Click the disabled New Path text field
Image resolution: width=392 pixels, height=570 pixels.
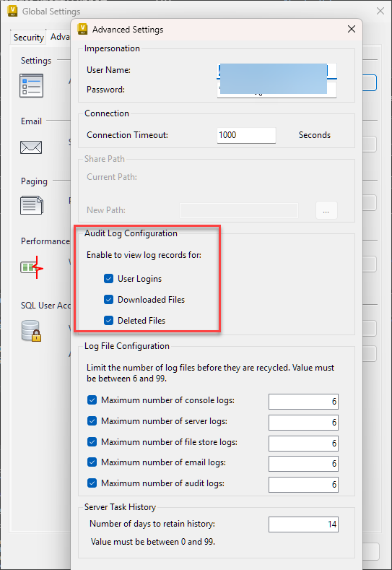[x=239, y=210]
